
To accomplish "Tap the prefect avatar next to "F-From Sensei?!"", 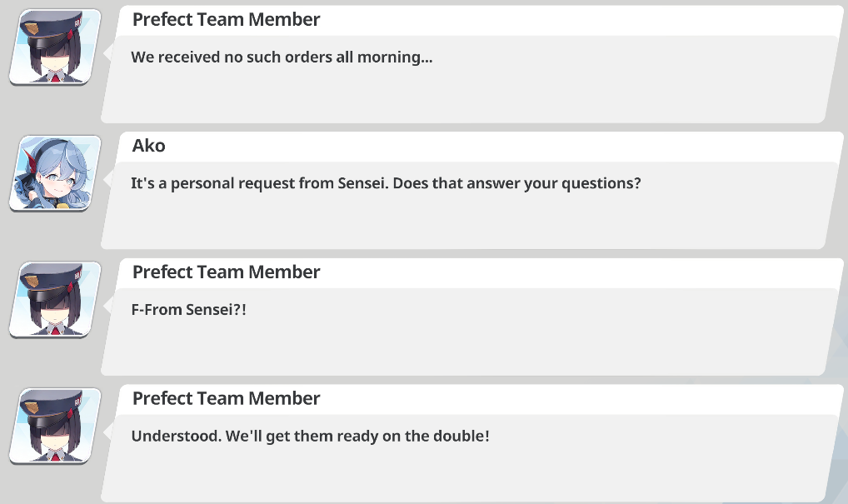I will (x=55, y=300).
